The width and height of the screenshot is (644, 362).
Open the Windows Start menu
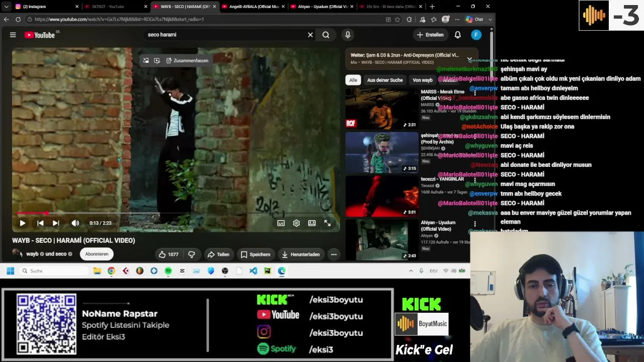(10, 271)
